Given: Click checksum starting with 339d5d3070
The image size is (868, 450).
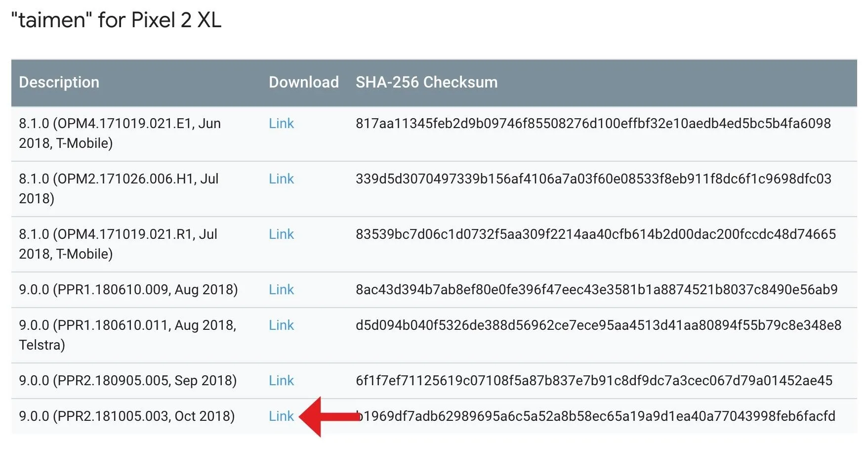Looking at the screenshot, I should pyautogui.click(x=593, y=179).
